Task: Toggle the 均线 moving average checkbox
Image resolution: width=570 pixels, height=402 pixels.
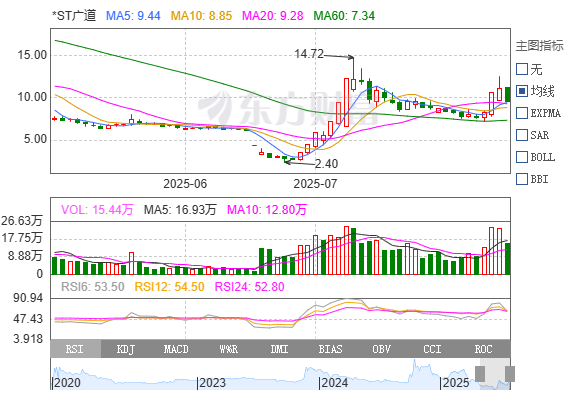Action: (522, 91)
